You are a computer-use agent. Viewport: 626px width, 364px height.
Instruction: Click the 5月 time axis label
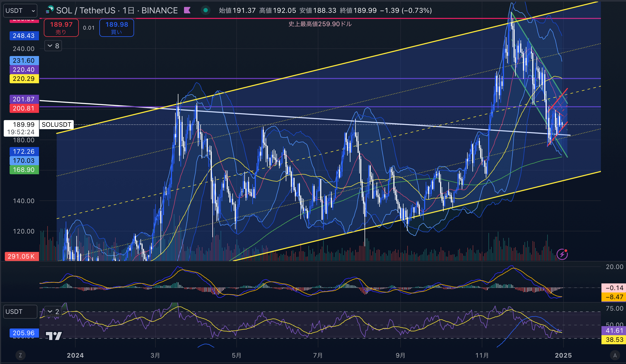pyautogui.click(x=237, y=355)
